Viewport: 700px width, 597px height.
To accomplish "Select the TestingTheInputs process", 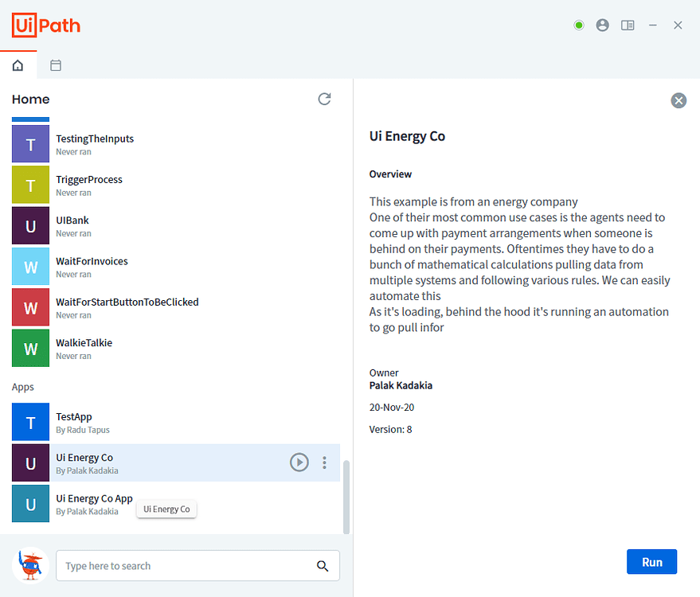I will (176, 143).
